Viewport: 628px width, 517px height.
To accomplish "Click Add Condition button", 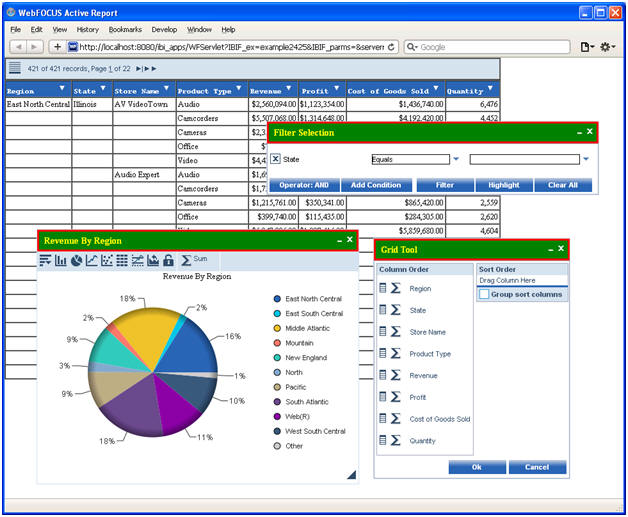I will click(x=376, y=185).
